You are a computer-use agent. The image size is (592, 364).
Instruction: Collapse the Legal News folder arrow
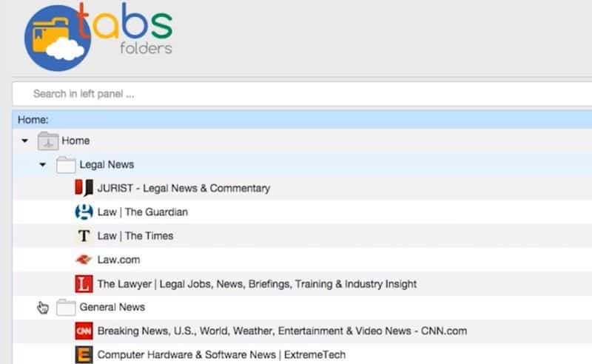click(43, 165)
